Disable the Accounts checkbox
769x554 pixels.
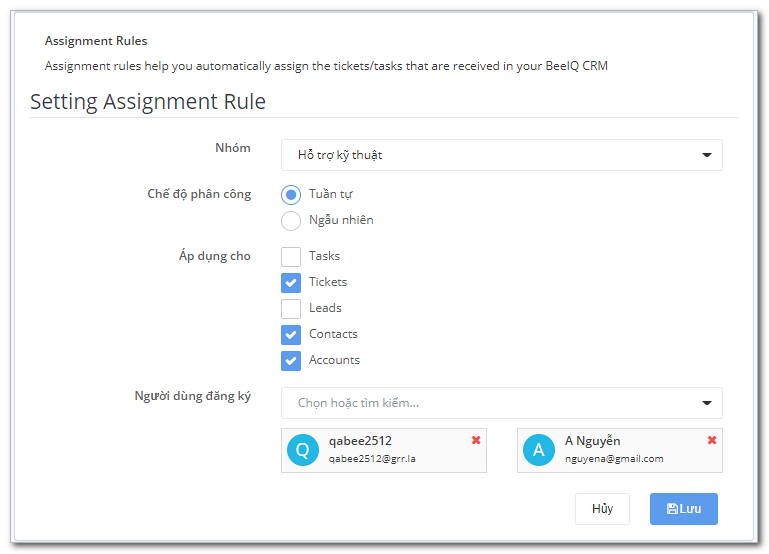[x=291, y=361]
